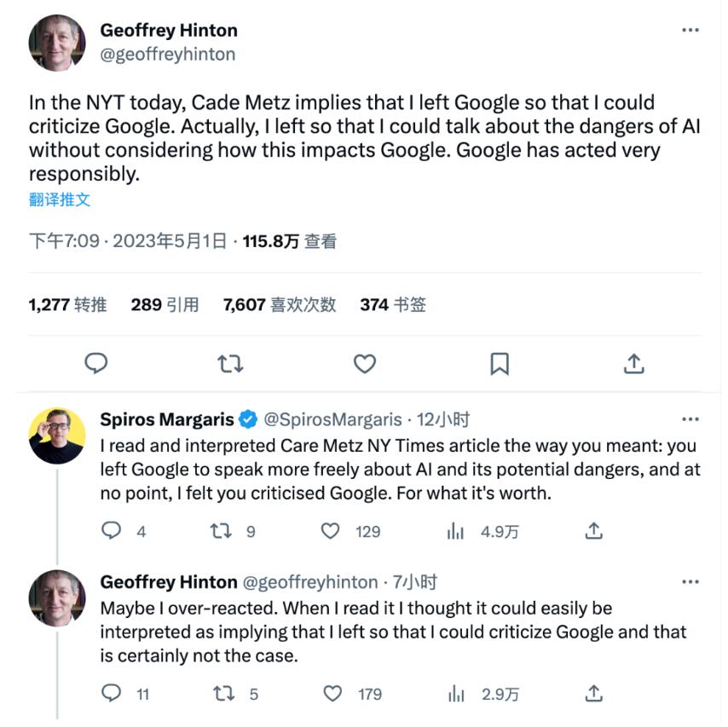Click Spiros Margaris's verified badge

pyautogui.click(x=247, y=418)
